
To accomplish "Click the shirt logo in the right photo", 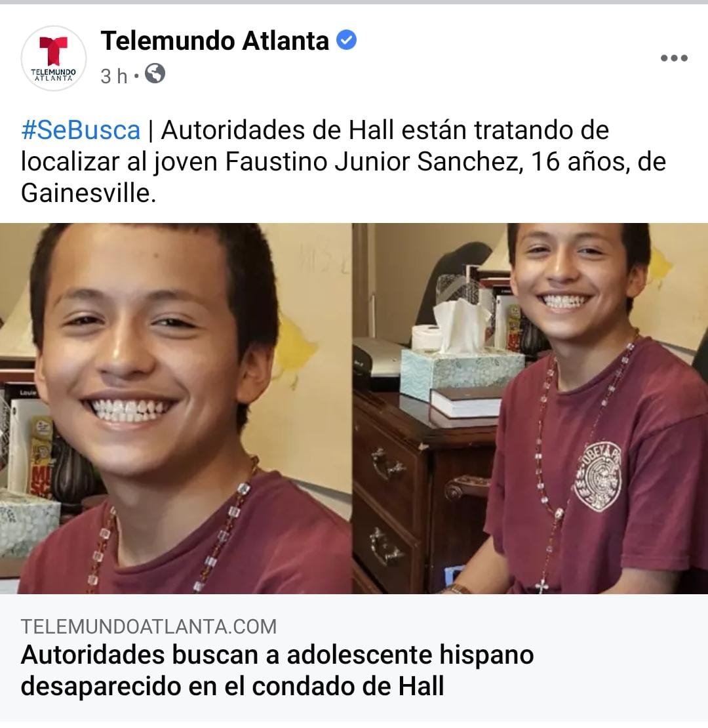I will (x=598, y=476).
